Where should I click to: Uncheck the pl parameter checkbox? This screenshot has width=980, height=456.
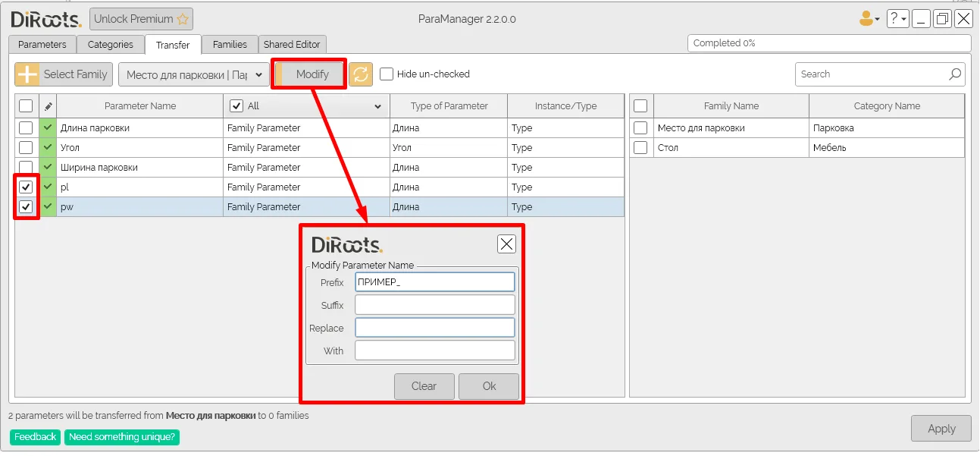click(x=26, y=187)
